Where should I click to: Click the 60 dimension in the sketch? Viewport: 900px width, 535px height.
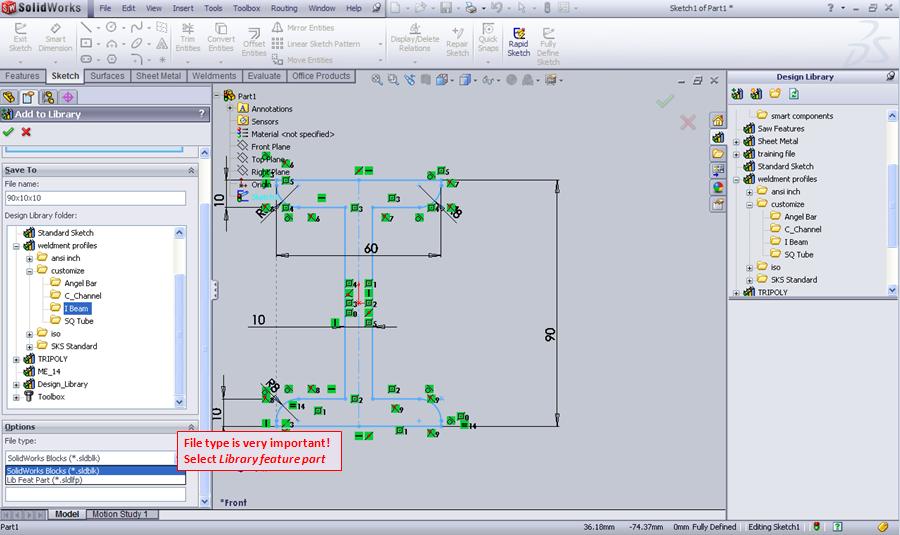coord(371,248)
